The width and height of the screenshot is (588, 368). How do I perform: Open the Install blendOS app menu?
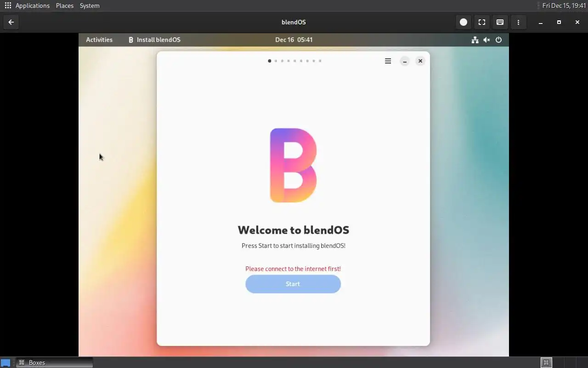coord(154,40)
